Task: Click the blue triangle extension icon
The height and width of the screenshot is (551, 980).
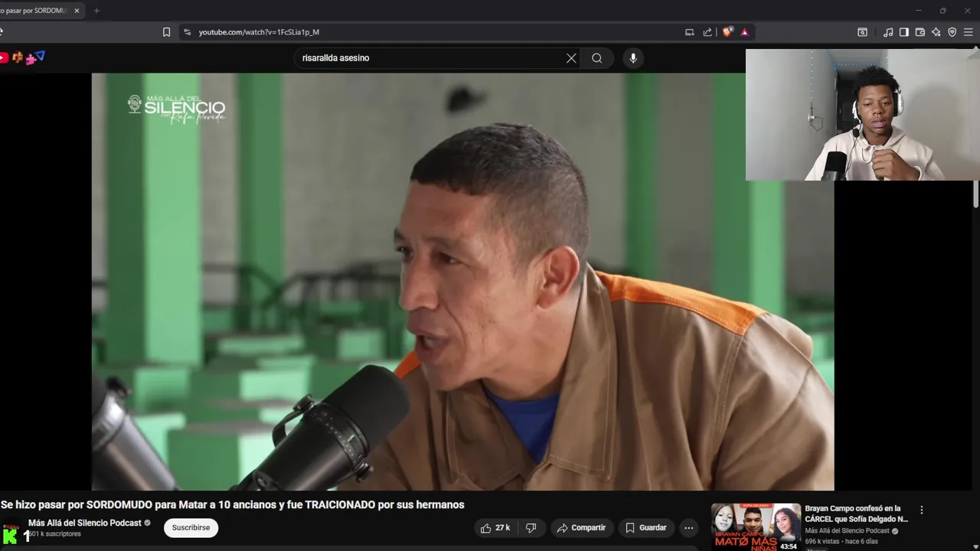Action: click(x=41, y=56)
